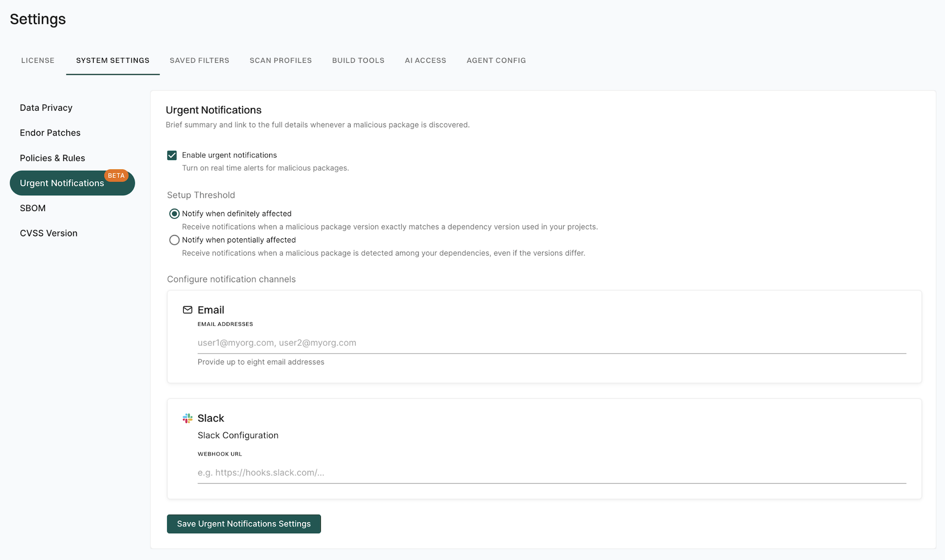
Task: Open the Agent Config tab
Action: click(496, 60)
